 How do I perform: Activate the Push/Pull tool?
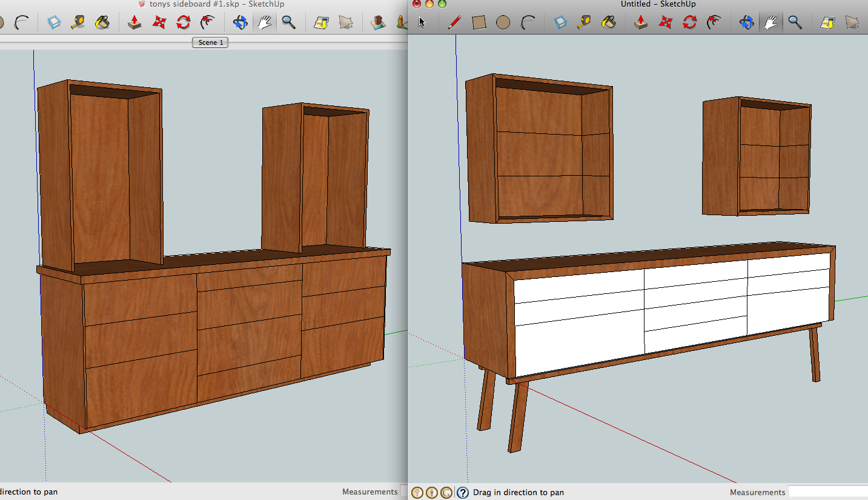click(x=641, y=22)
